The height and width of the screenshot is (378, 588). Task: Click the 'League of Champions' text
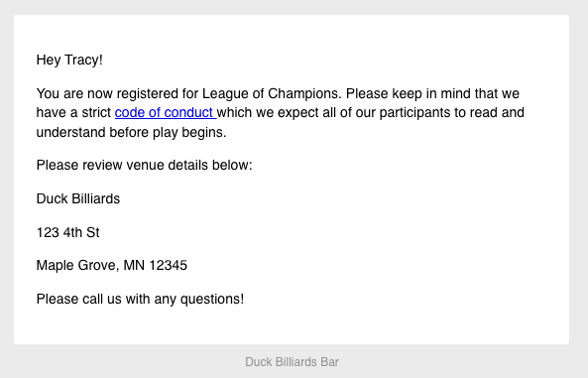(272, 93)
